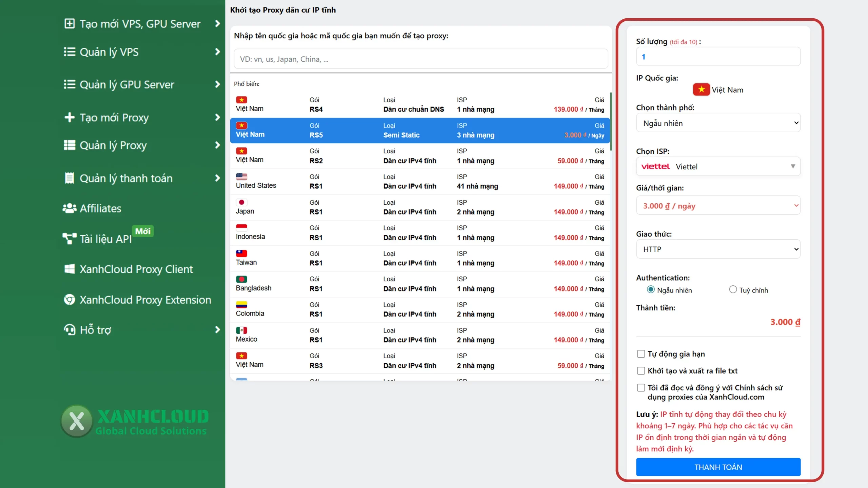868x488 pixels.
Task: Click the receipt icon beside Quản lý thanh toán
Action: (x=70, y=178)
